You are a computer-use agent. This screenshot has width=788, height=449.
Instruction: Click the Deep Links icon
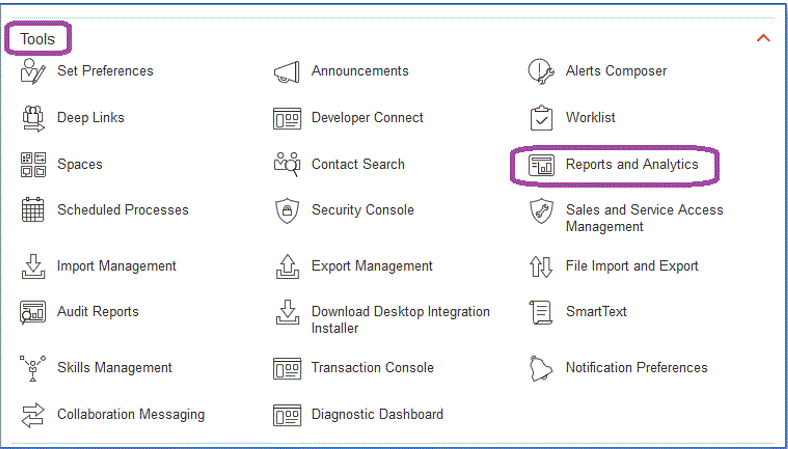click(33, 118)
